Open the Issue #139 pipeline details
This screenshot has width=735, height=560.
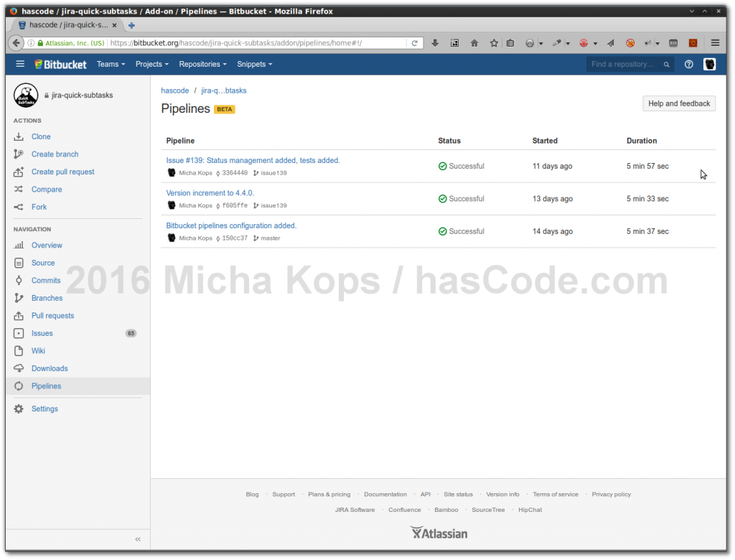(253, 160)
